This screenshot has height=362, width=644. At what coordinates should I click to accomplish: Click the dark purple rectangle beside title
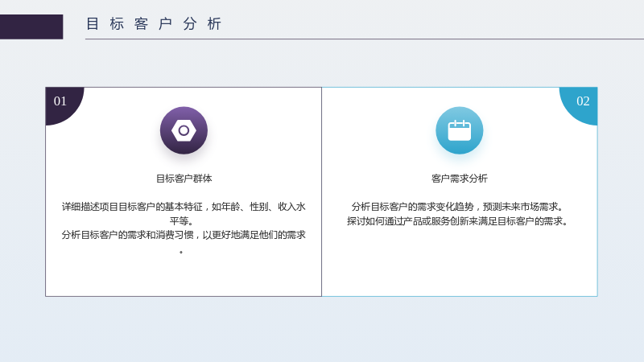coord(31,27)
